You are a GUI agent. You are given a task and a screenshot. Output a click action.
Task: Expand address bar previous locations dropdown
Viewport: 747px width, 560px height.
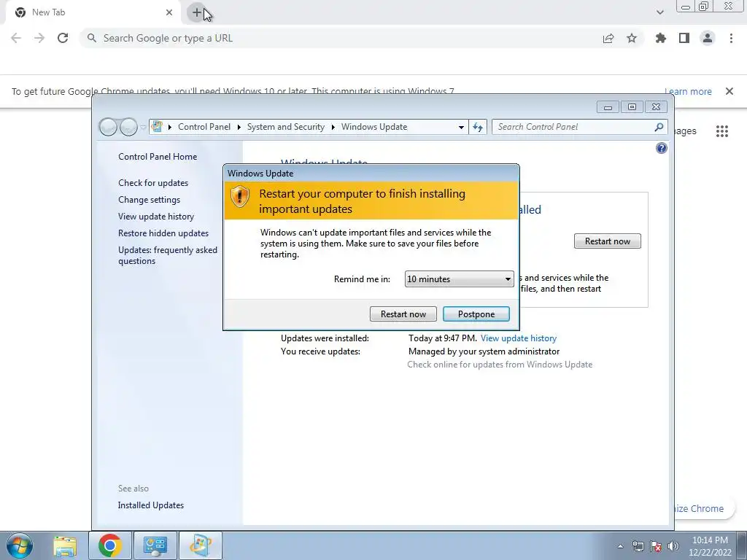(x=461, y=127)
